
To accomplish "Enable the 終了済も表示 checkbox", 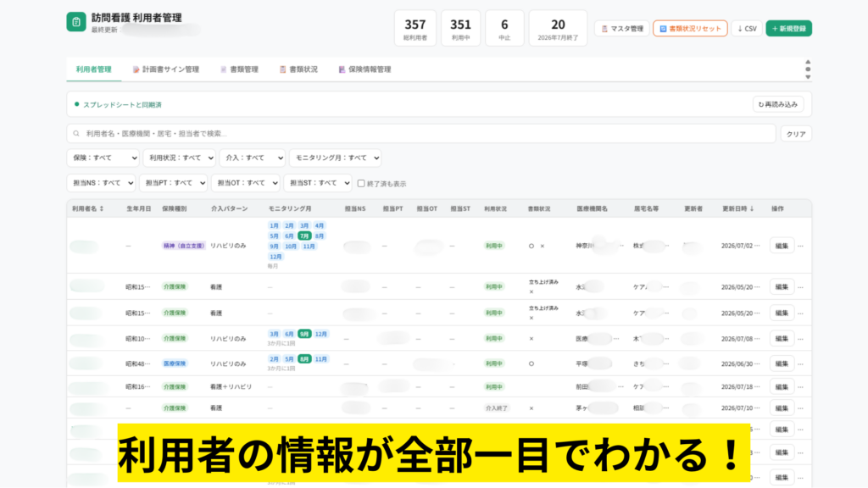I will (361, 183).
